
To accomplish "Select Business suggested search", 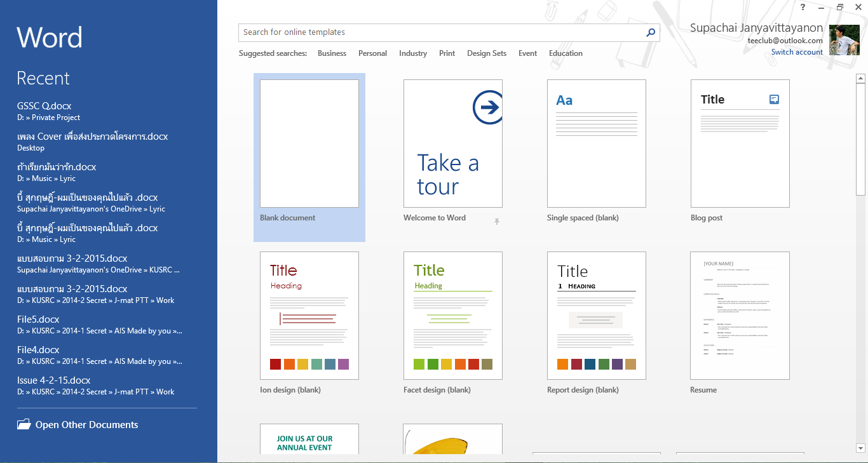I will 332,53.
